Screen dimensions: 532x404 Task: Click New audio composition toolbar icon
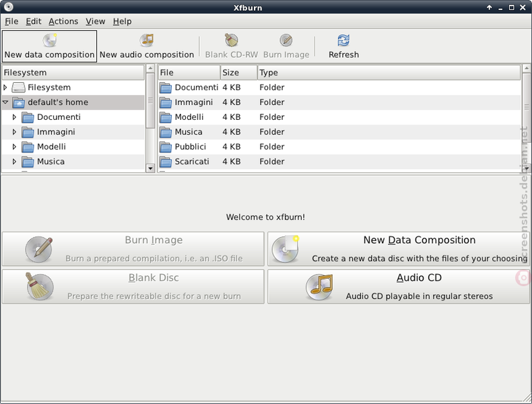[x=147, y=40]
